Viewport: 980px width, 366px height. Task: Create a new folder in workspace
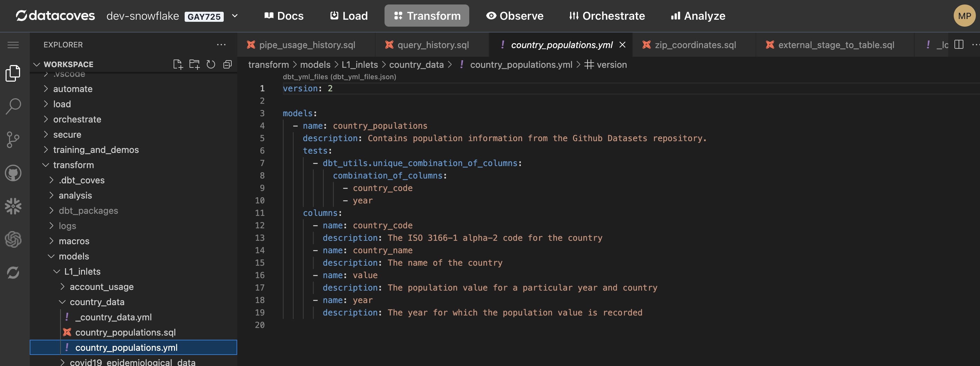[194, 64]
